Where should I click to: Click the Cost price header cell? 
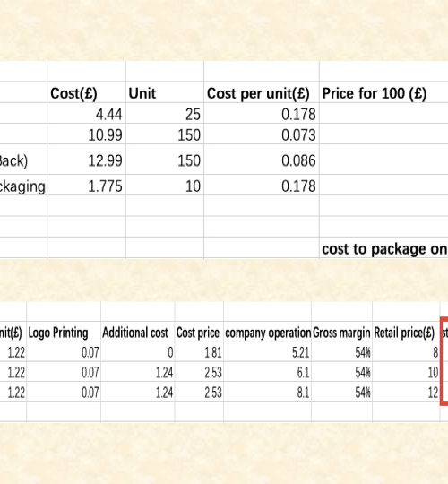click(x=199, y=333)
